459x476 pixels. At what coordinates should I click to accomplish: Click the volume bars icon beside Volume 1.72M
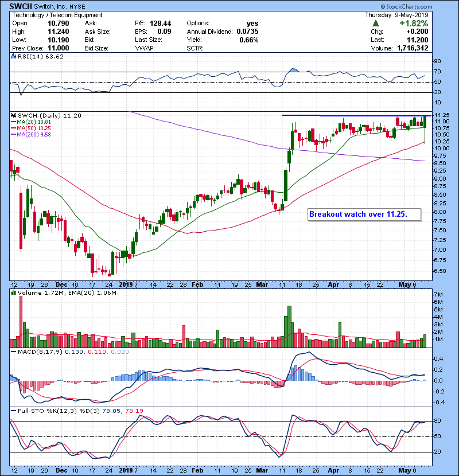(13, 292)
